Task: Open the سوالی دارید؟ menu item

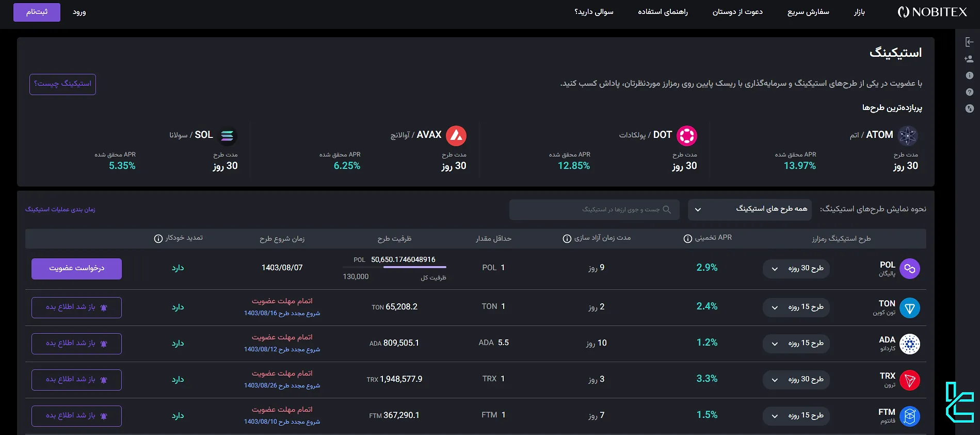Action: (x=594, y=12)
